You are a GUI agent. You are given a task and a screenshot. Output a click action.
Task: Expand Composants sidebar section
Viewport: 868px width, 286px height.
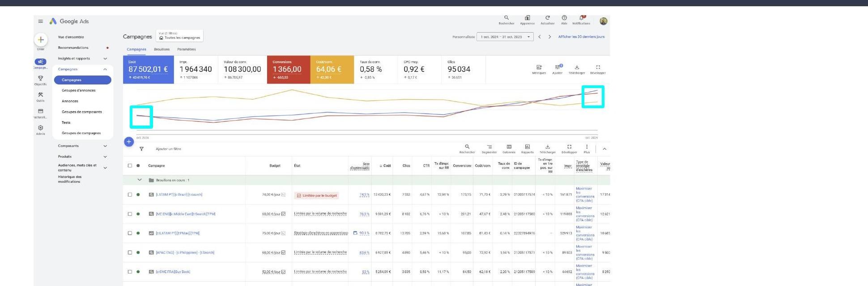pos(105,146)
